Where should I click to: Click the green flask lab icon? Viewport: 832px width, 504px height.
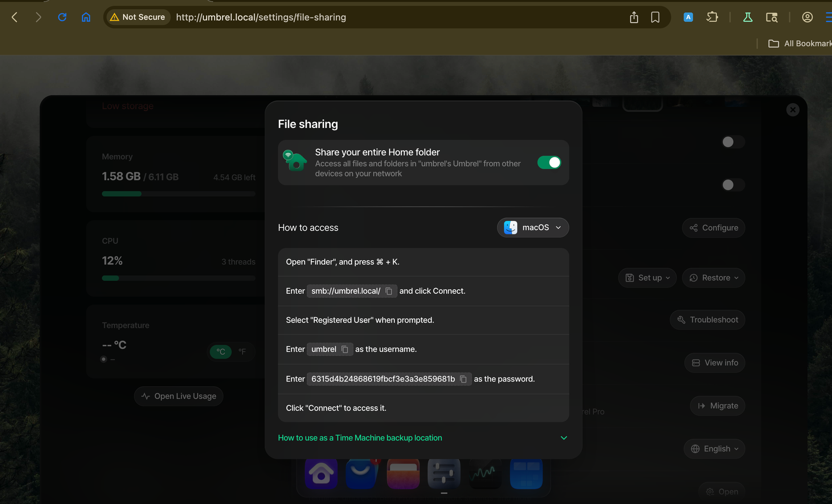click(748, 17)
